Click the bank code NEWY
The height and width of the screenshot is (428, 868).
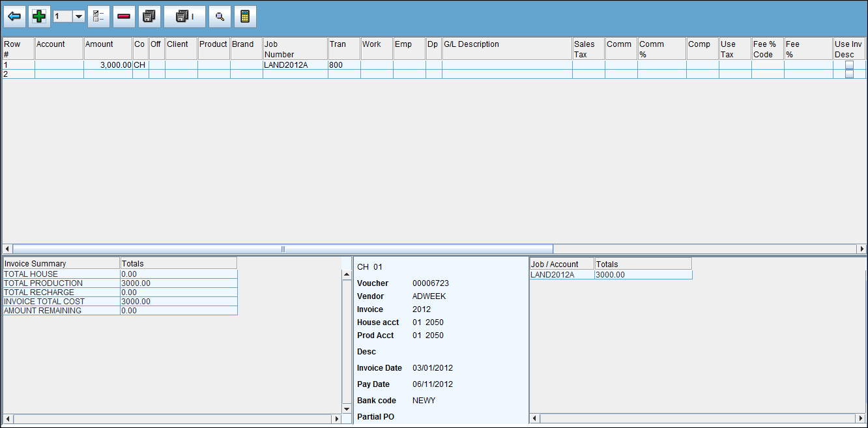click(x=424, y=401)
